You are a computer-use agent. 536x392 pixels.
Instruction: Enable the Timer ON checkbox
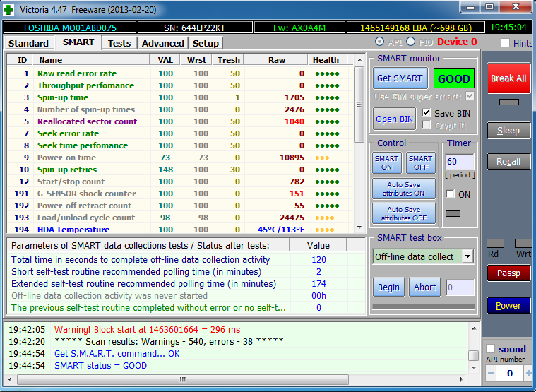coord(451,194)
